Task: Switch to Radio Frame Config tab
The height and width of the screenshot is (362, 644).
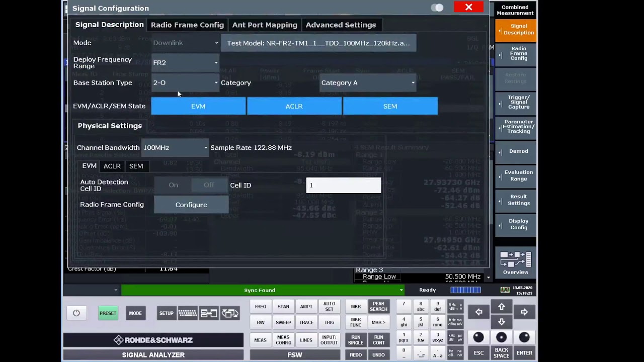Action: (x=187, y=25)
